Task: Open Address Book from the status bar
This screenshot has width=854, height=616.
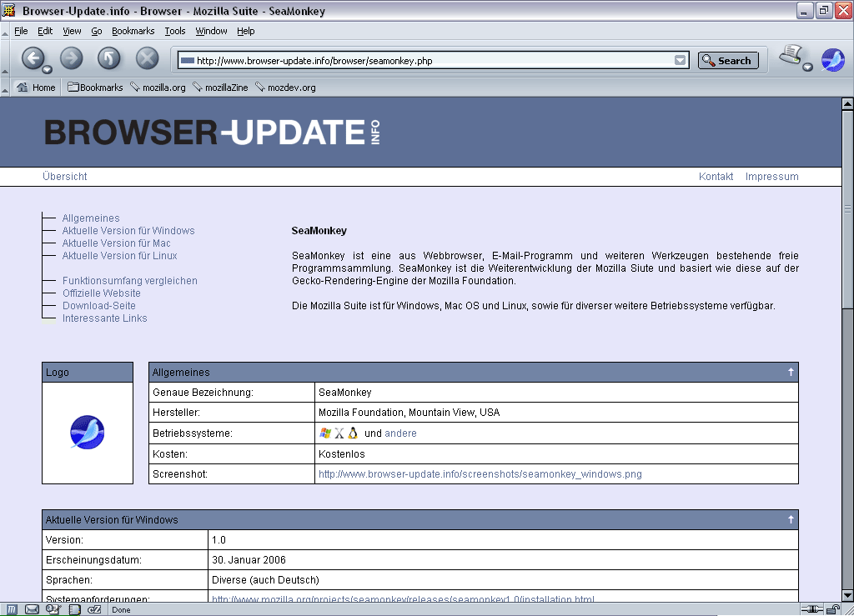Action: [x=74, y=609]
